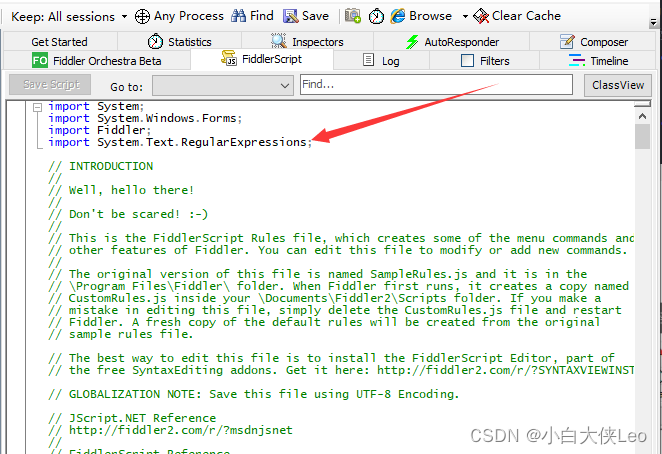Click the AutoResponder lightning bolt icon
The width and height of the screenshot is (662, 454).
point(412,42)
